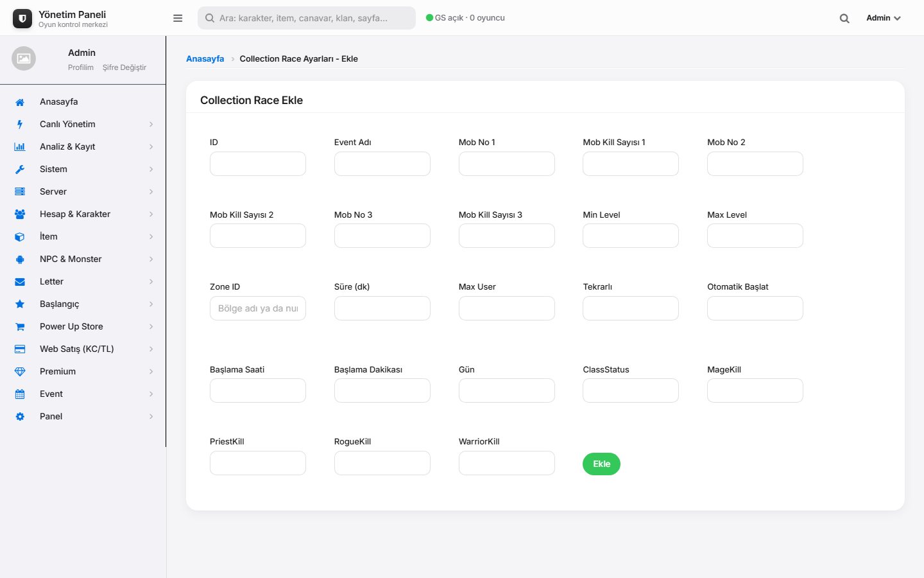Click the lightning bolt icon for Canlı Yönetim
Screen dimensions: 924x578
click(x=20, y=125)
